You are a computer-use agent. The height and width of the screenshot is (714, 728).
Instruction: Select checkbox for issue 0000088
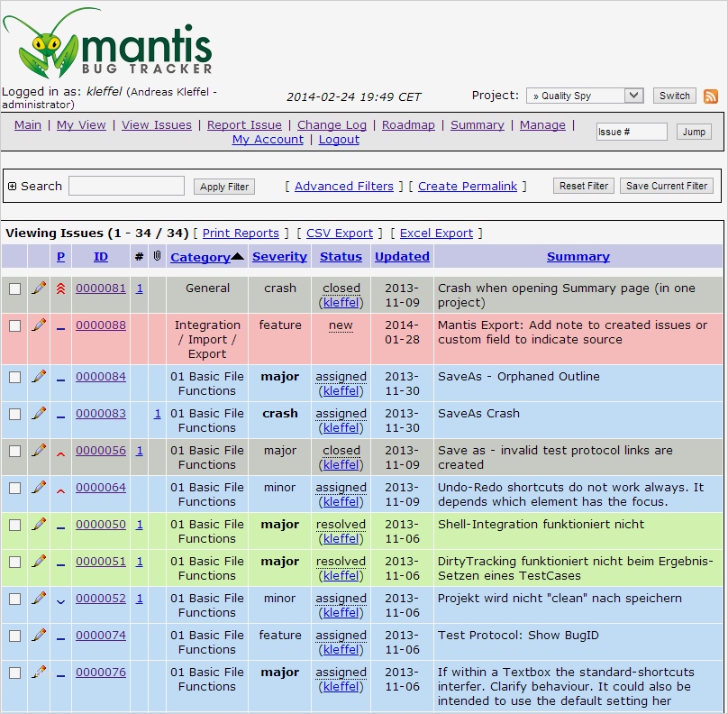click(x=14, y=325)
